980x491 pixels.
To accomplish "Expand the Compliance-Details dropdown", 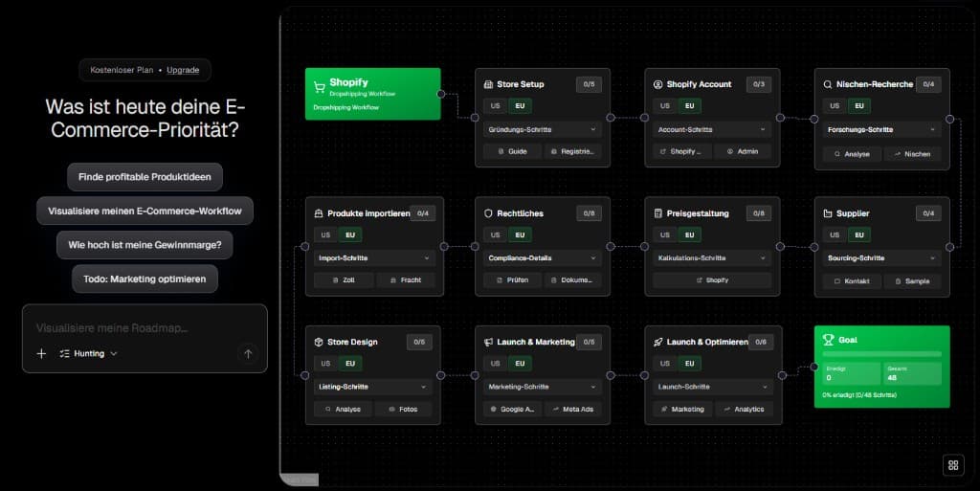I will (x=542, y=258).
